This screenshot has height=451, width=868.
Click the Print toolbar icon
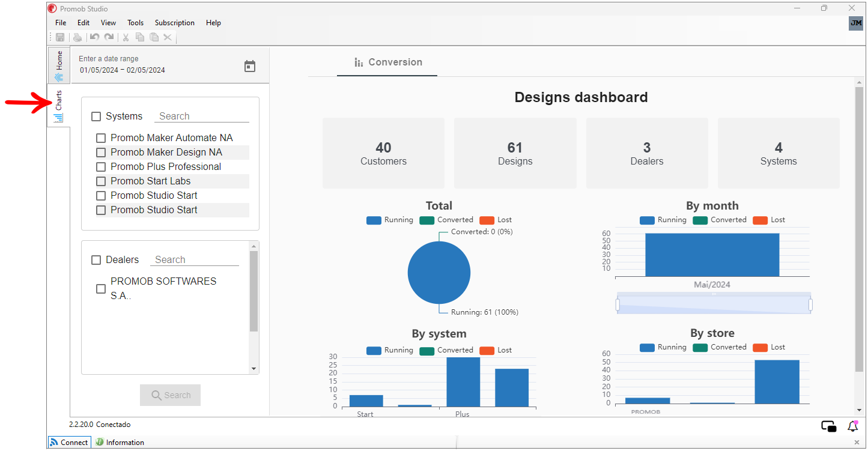pos(77,37)
